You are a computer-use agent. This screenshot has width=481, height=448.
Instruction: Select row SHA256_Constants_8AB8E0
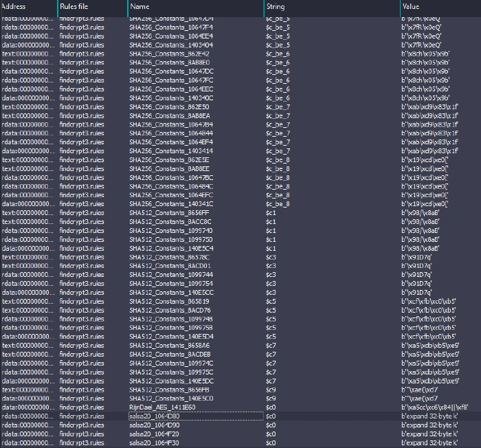(x=240, y=63)
